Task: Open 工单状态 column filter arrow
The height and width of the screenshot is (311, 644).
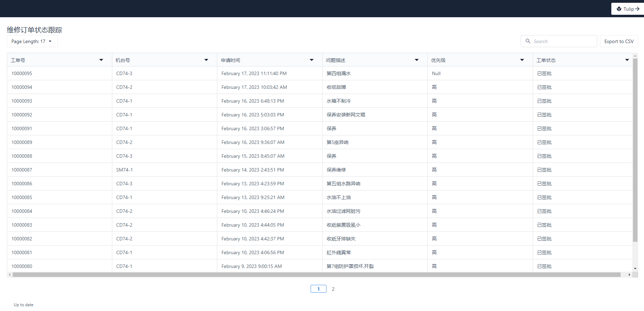Action: [x=627, y=60]
